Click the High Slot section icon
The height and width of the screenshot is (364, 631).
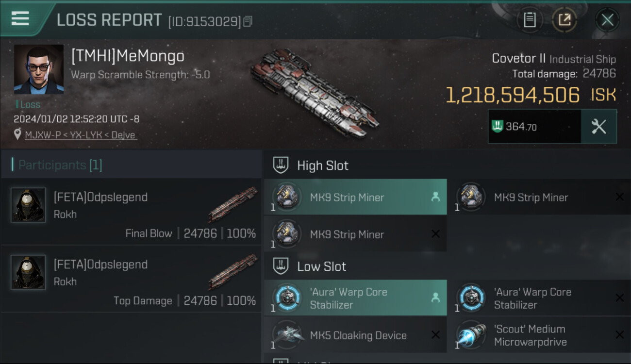tap(281, 165)
